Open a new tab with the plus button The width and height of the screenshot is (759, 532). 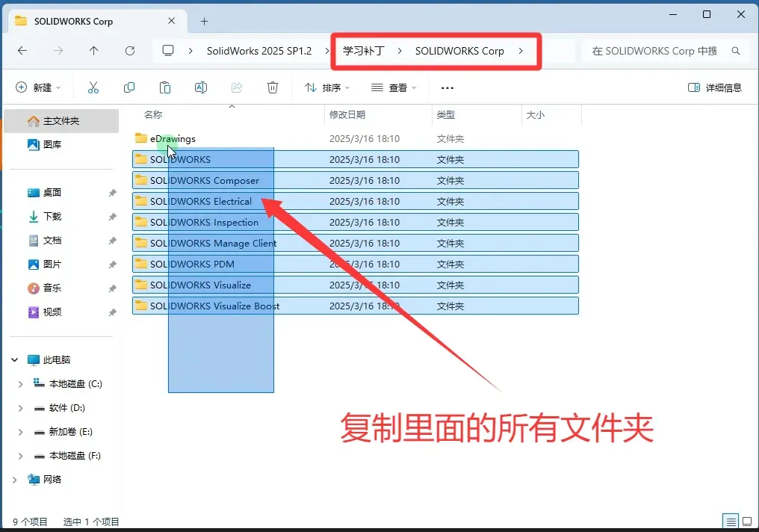(204, 22)
